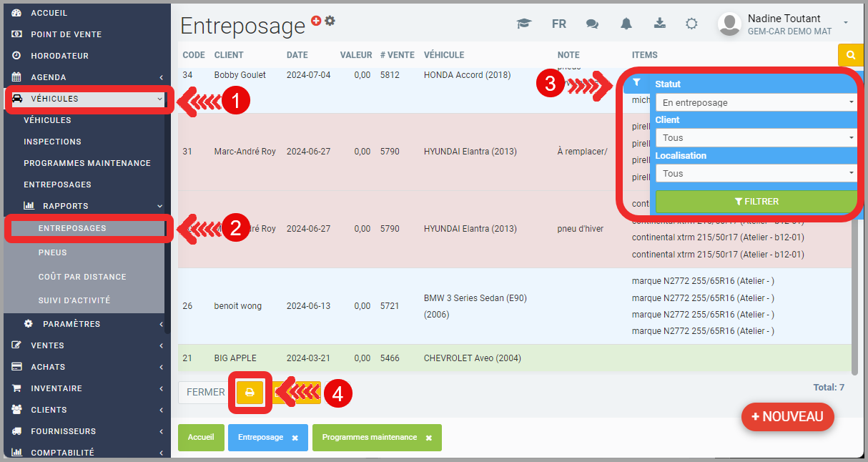Close the Entreposage tab
This screenshot has width=868, height=462.
[x=295, y=438]
